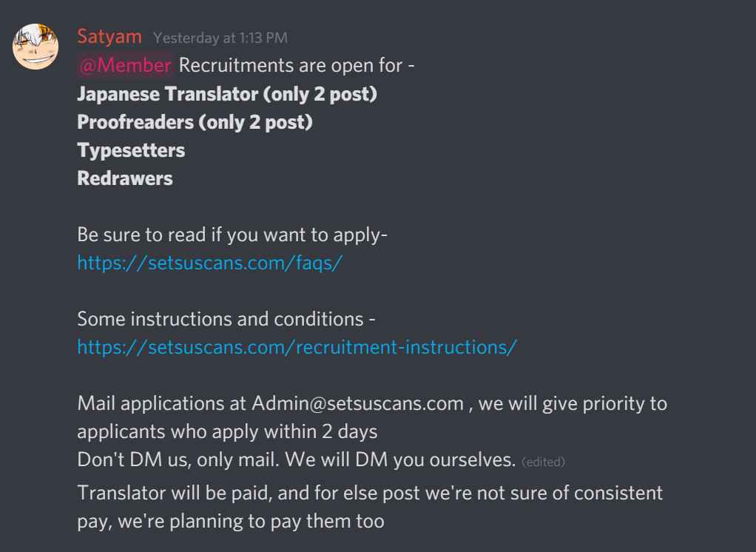Click the bold Redrawers text
Viewport: 756px width, 552px height.
pos(125,178)
